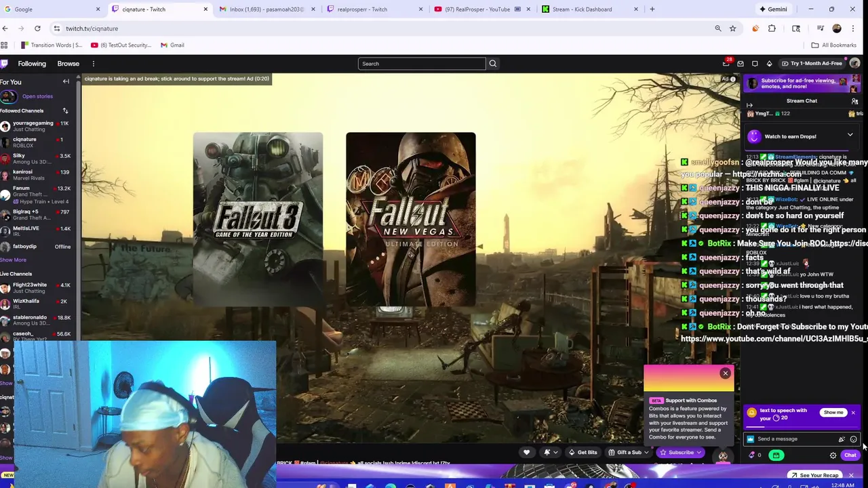868x488 pixels.
Task: Click Try 1-Month Ad-Free button
Action: 812,64
